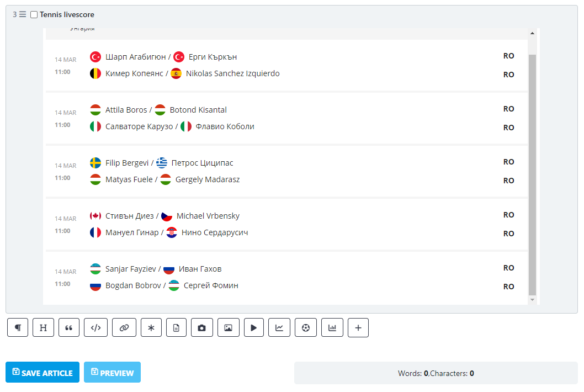This screenshot has width=584, height=392.
Task: Click the Uzbekistan flag beside Sanjar Fayziev
Action: 95,269
